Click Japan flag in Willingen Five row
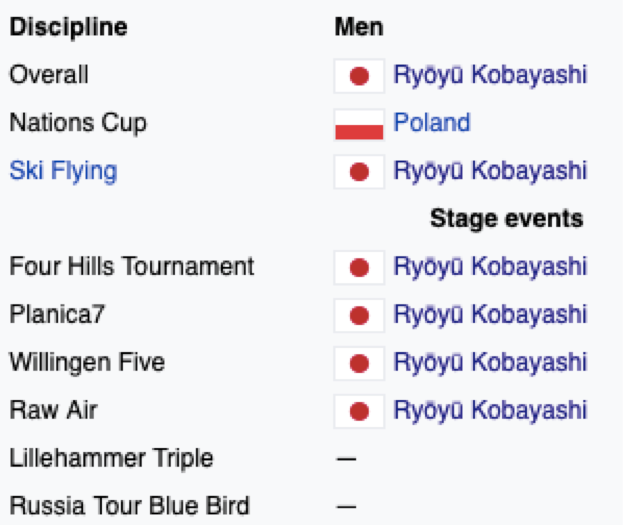Viewport: 623px width, 525px height. (359, 363)
